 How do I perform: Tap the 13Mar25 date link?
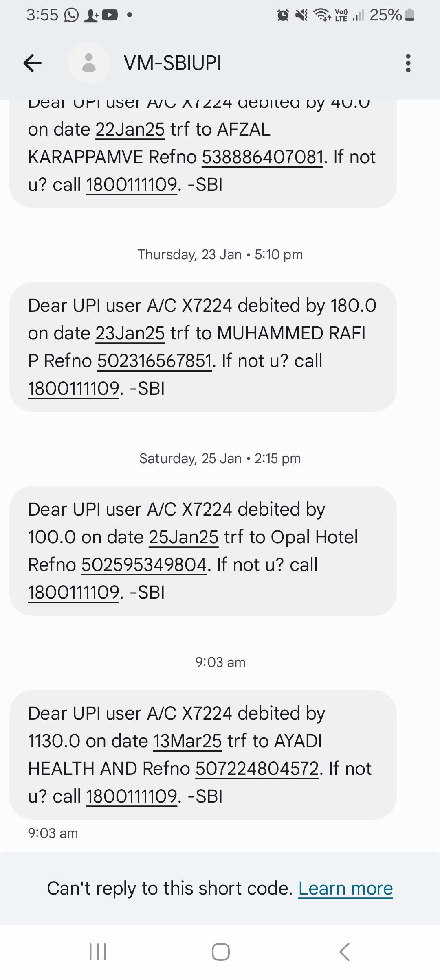[x=187, y=741]
